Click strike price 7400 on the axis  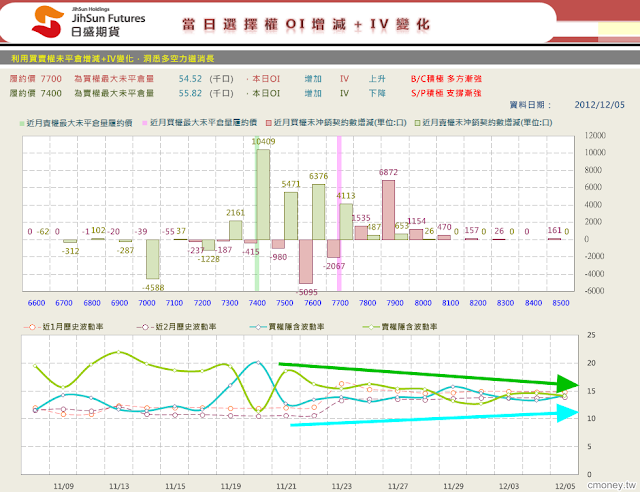[x=257, y=303]
